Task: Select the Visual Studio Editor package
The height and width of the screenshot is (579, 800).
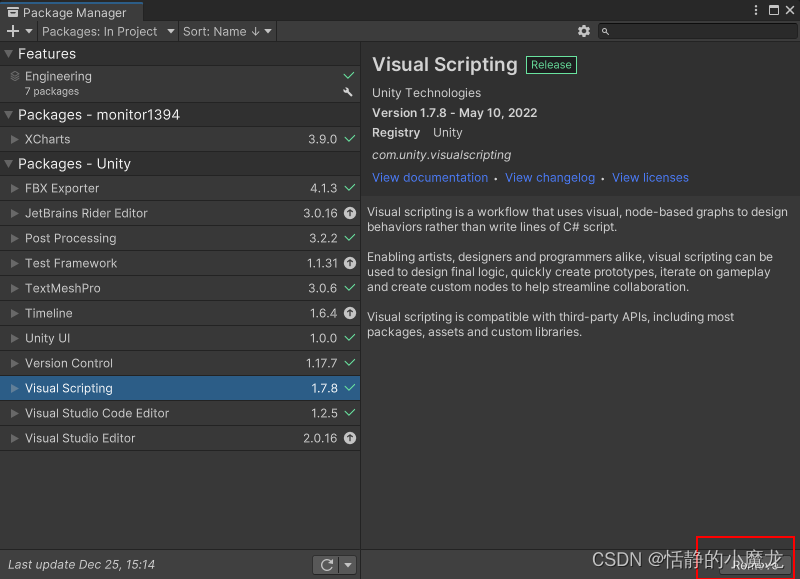Action: [x=180, y=438]
